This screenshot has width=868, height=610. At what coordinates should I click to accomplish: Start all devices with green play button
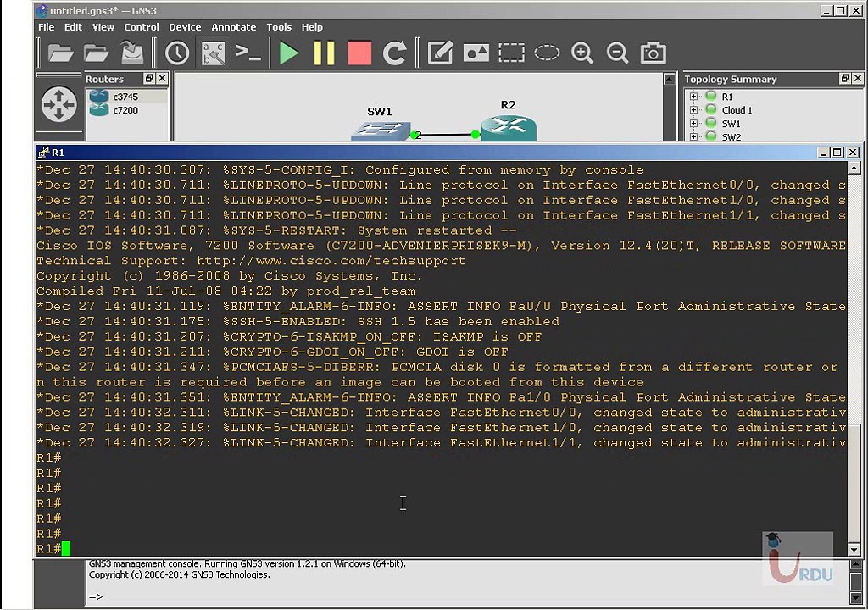pos(288,53)
